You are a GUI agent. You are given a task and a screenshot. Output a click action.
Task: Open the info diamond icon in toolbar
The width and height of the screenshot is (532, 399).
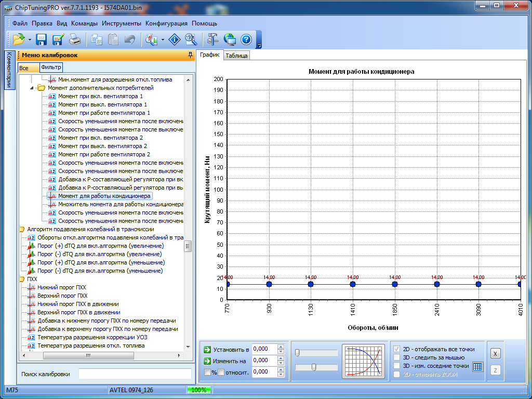tap(175, 39)
